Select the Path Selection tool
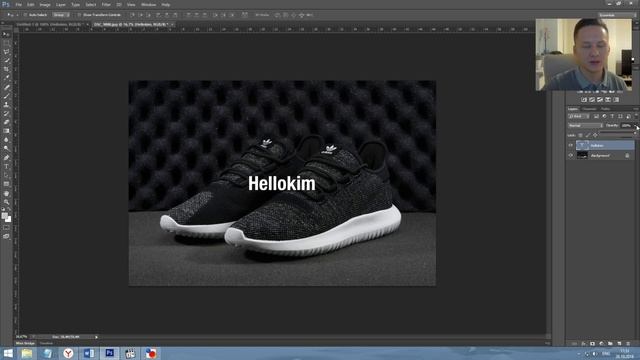The height and width of the screenshot is (360, 640). click(x=6, y=175)
